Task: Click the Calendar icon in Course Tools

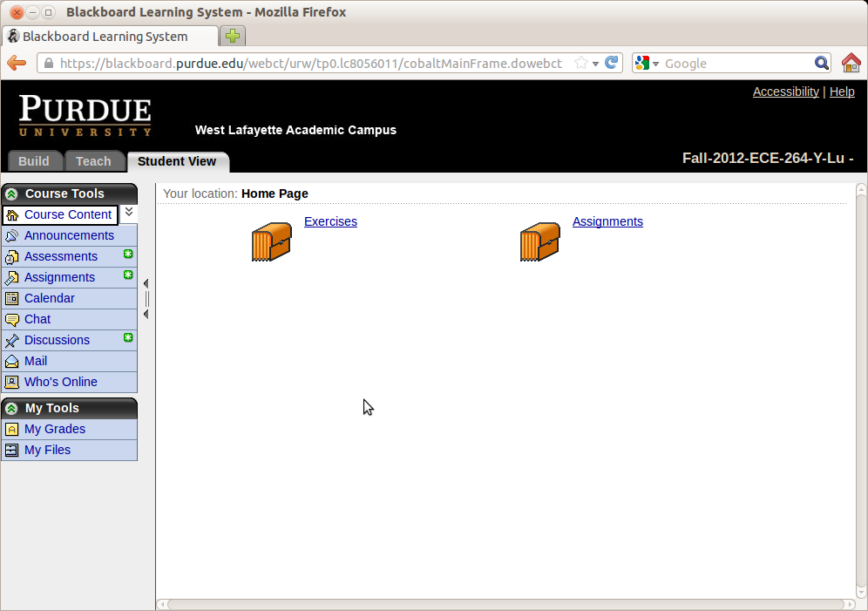Action: tap(12, 299)
